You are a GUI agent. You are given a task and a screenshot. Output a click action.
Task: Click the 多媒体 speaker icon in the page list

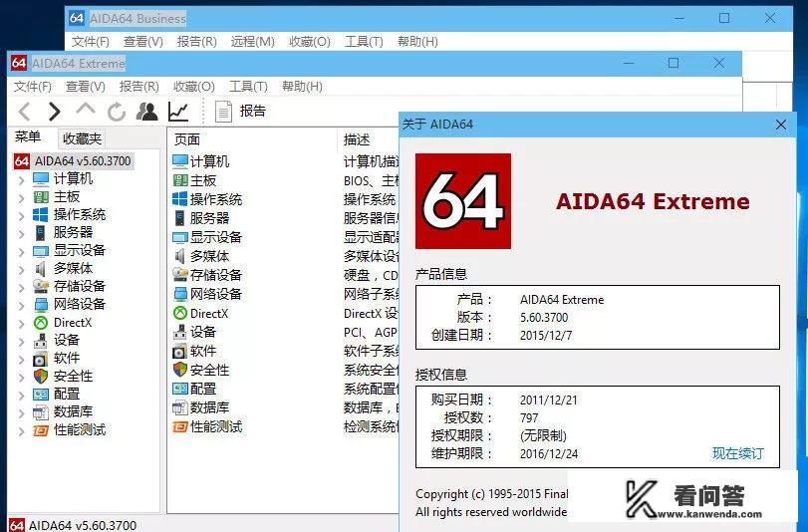pyautogui.click(x=180, y=256)
